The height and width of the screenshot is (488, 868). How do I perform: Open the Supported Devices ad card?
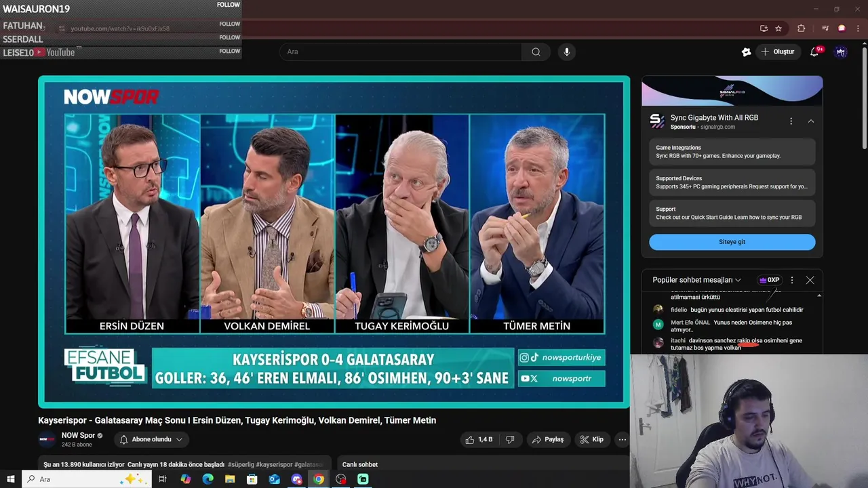(732, 182)
